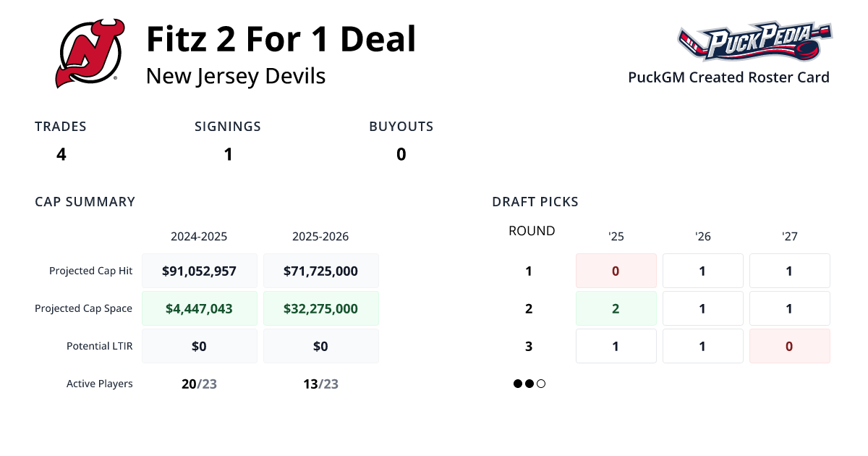The width and height of the screenshot is (868, 456).
Task: Click the green '25 round 2 pick cell
Action: [616, 308]
